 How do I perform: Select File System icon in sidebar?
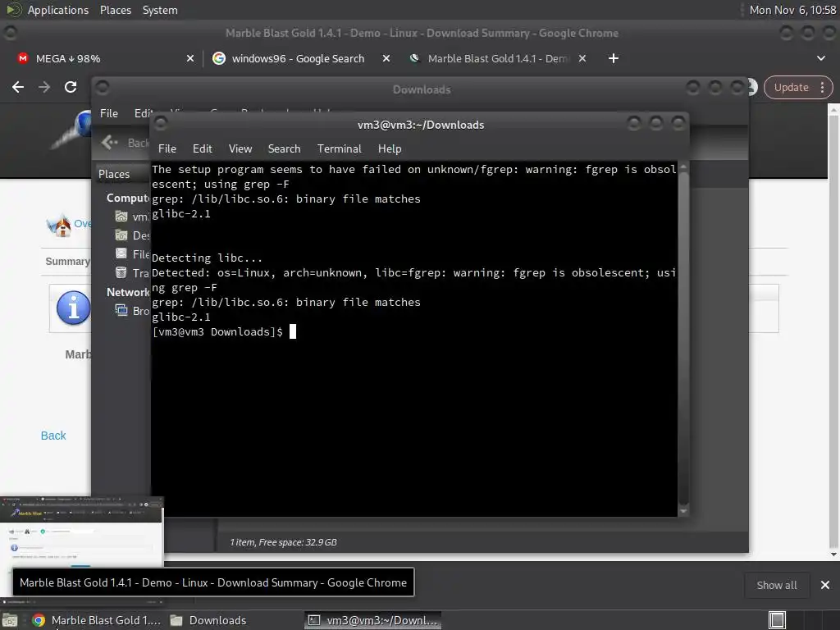[121, 254]
